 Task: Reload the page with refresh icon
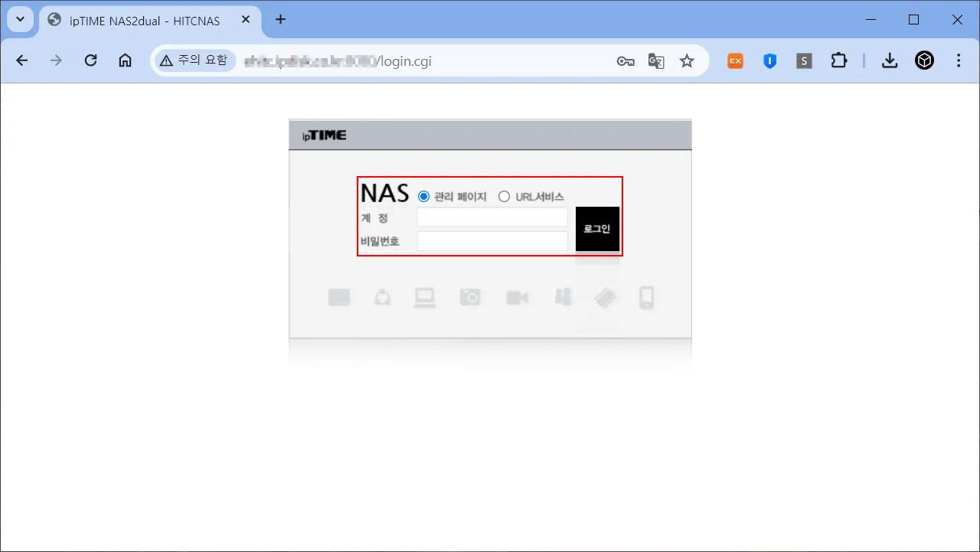(x=90, y=60)
